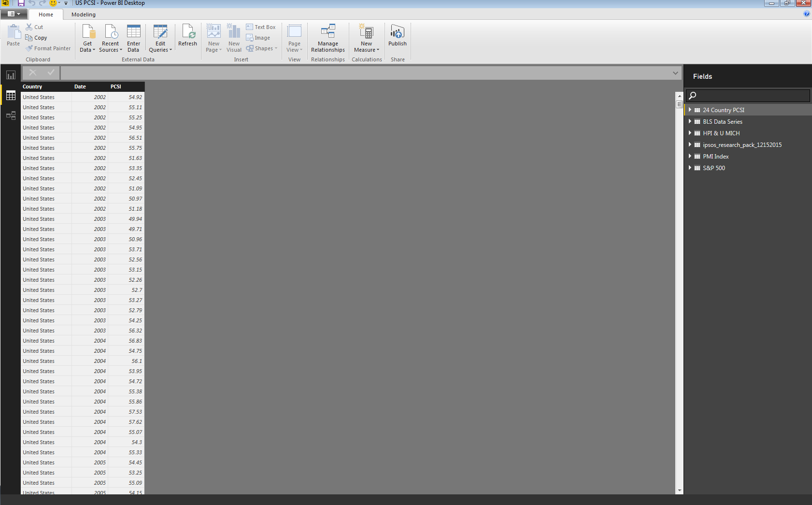Publish the report

pos(398,36)
